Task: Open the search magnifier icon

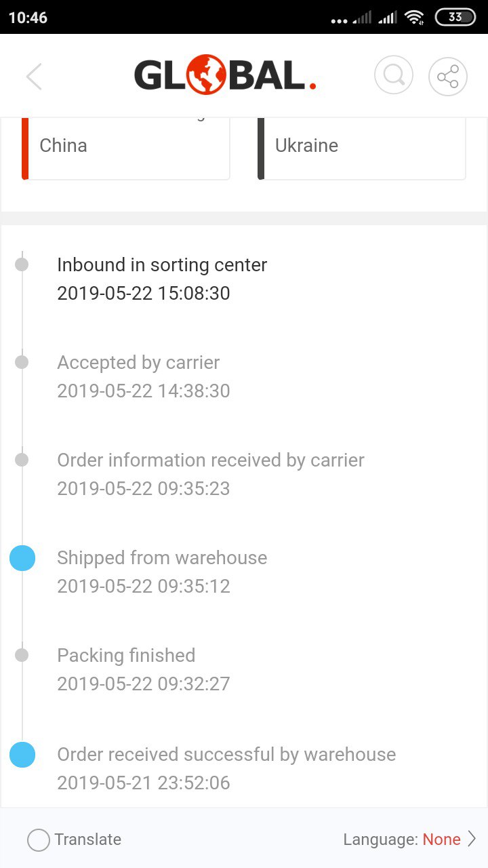Action: [x=394, y=75]
